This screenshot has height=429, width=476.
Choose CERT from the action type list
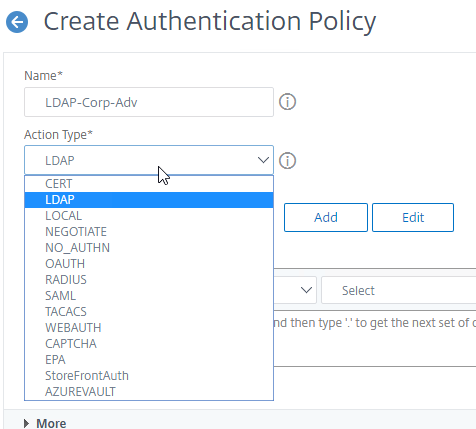point(149,184)
